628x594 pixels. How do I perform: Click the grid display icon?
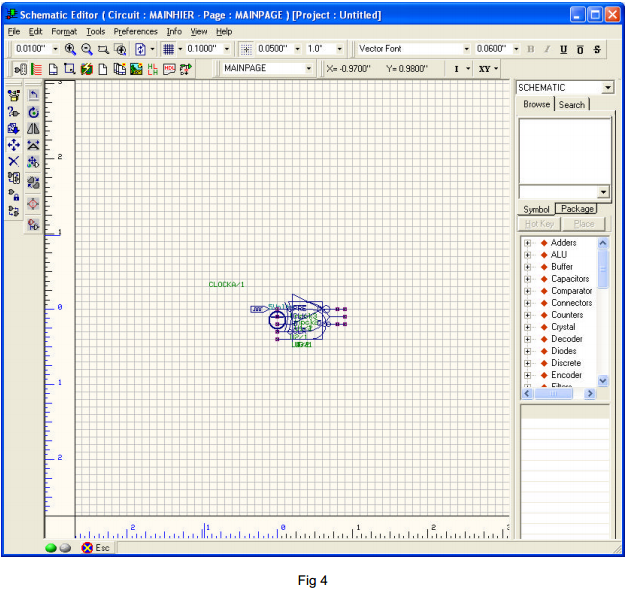pyautogui.click(x=168, y=49)
